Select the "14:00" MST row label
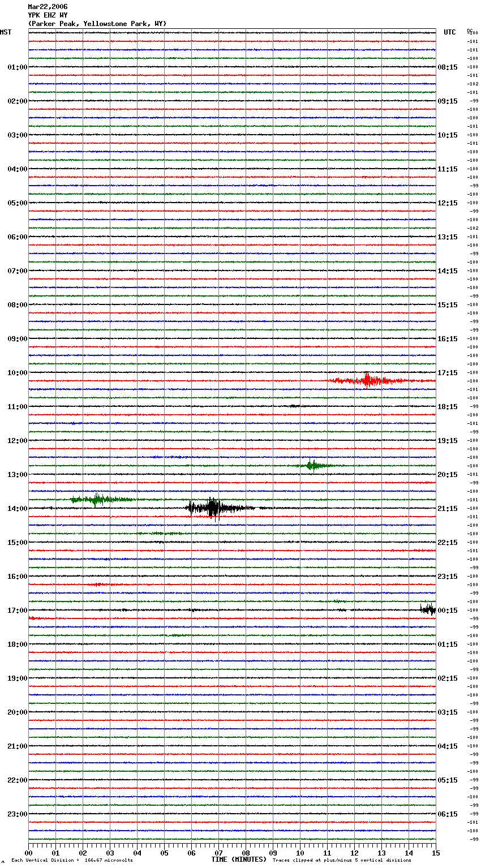 pyautogui.click(x=17, y=509)
